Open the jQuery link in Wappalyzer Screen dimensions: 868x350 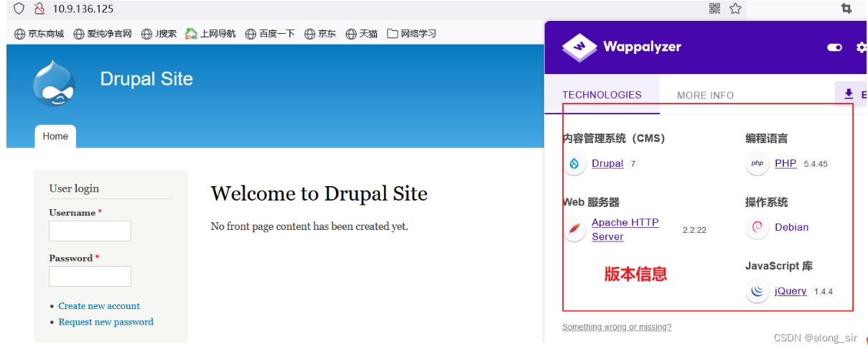tap(790, 291)
